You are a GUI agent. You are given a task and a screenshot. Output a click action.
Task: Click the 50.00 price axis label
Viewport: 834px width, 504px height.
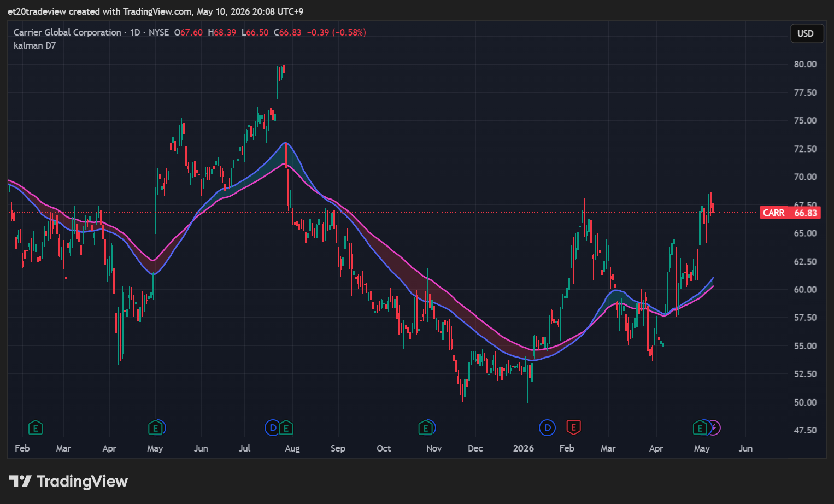(x=805, y=402)
